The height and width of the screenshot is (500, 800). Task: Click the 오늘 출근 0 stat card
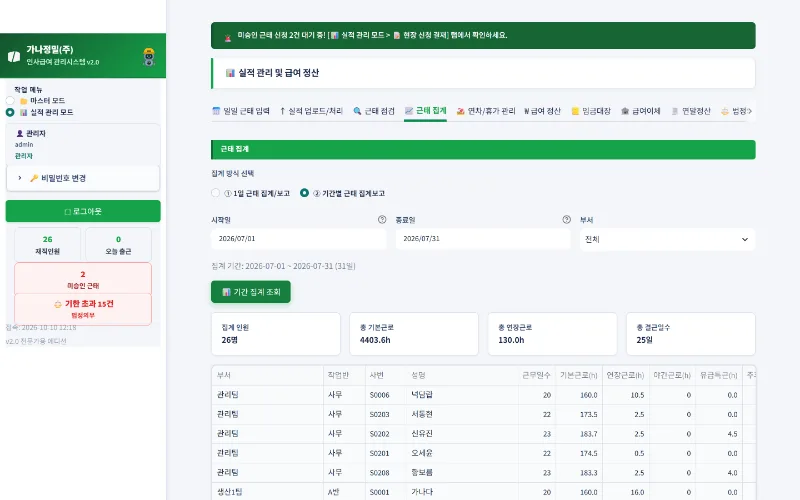(x=118, y=245)
